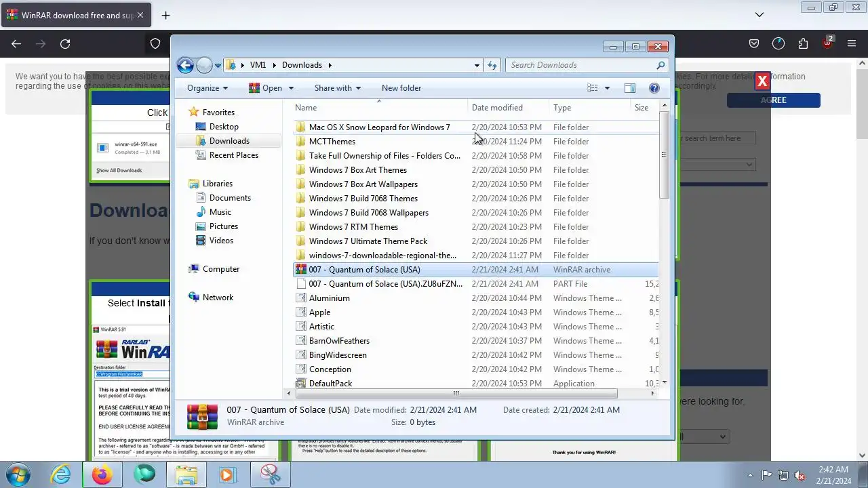Image resolution: width=868 pixels, height=488 pixels.
Task: Click the Windows Explorer taskbar icon
Action: [186, 474]
